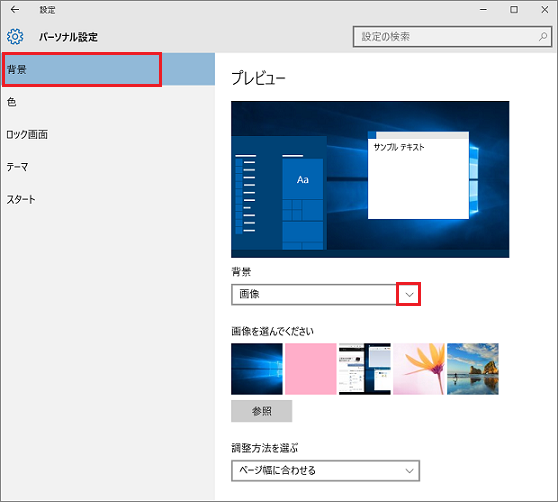The height and width of the screenshot is (502, 558).
Task: Choose the blue Windows logo wallpaper thumbnail
Action: click(x=257, y=369)
